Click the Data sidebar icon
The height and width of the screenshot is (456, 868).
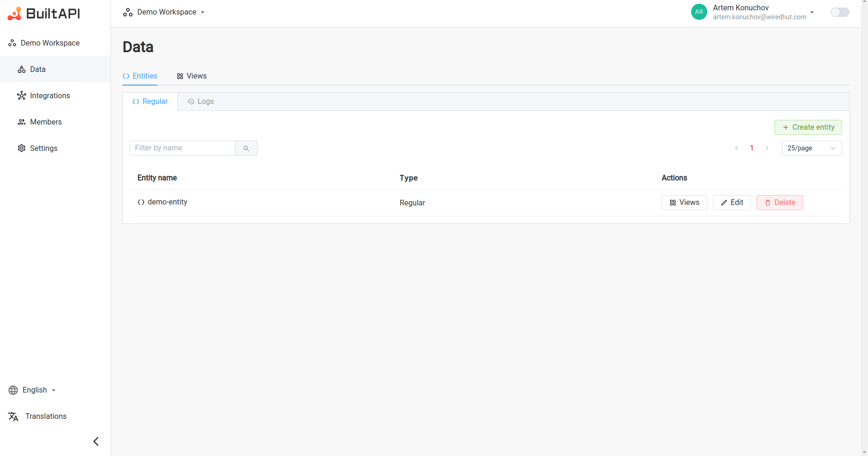22,69
